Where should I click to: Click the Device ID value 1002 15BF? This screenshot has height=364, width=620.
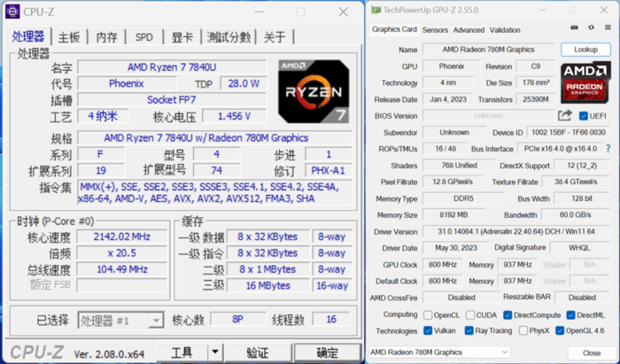[569, 132]
